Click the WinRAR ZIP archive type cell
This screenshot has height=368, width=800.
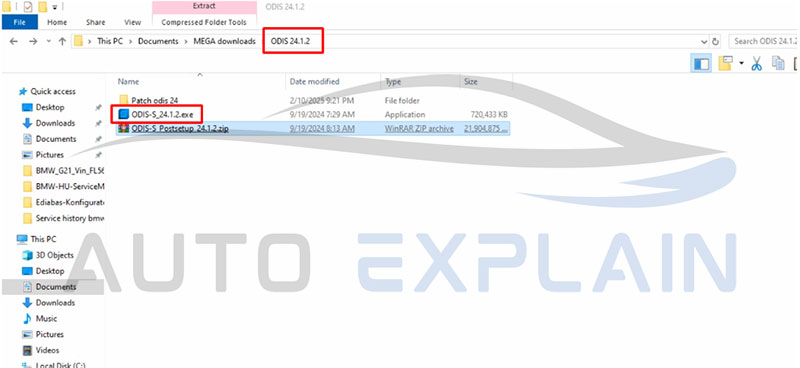coord(419,129)
